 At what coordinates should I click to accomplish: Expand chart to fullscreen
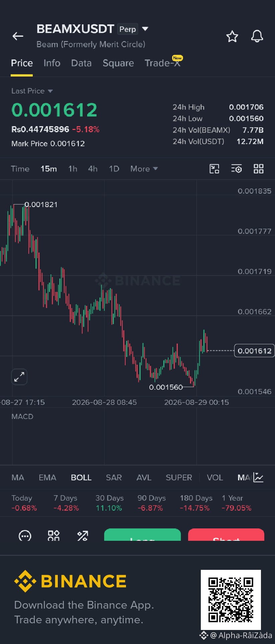click(x=19, y=377)
